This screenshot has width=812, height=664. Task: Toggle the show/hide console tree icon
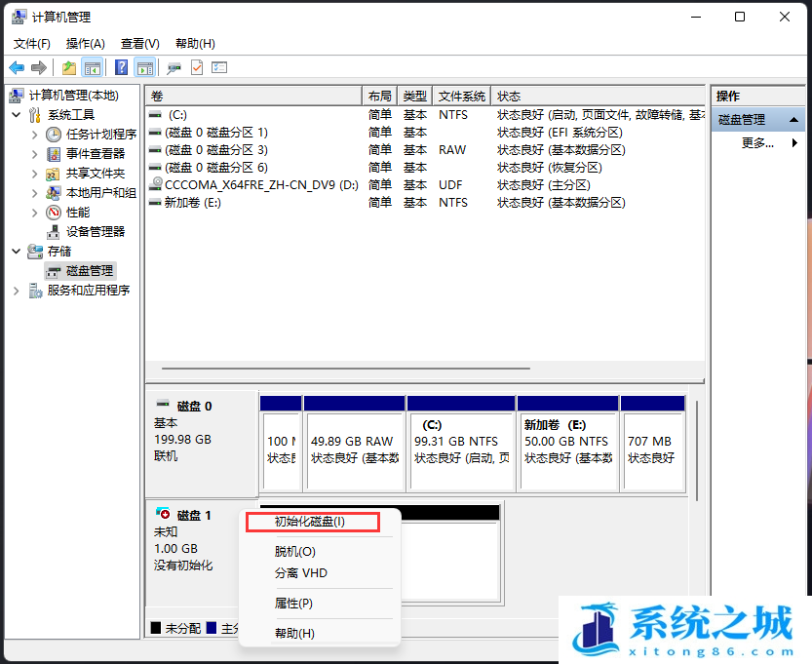pyautogui.click(x=93, y=67)
